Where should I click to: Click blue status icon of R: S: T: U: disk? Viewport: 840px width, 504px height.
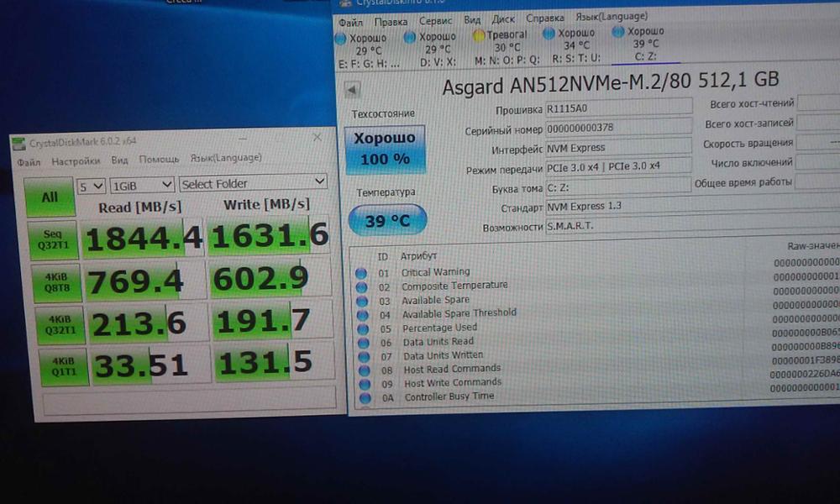coord(549,34)
